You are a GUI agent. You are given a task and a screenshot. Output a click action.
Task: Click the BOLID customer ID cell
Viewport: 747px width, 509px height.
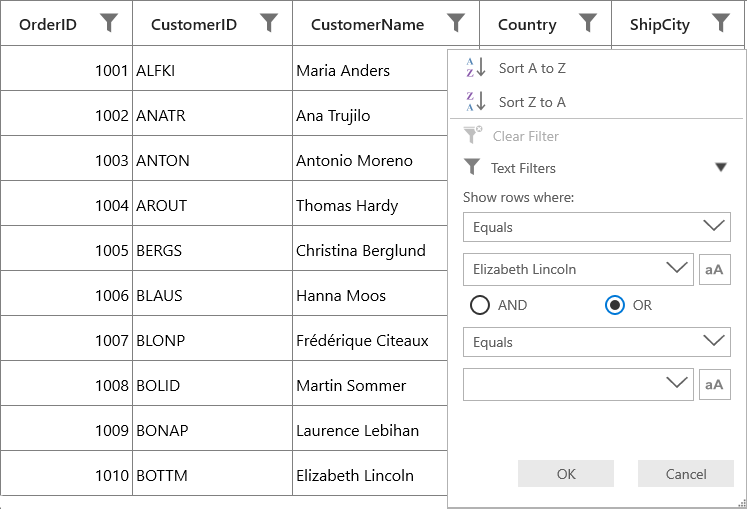212,383
